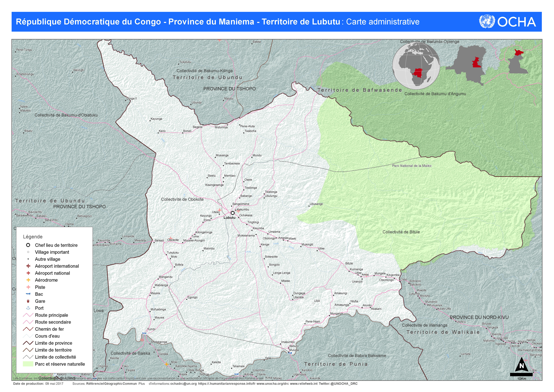Click the Aéroport international plane icon in legend
The image size is (554, 392).
coord(28,266)
